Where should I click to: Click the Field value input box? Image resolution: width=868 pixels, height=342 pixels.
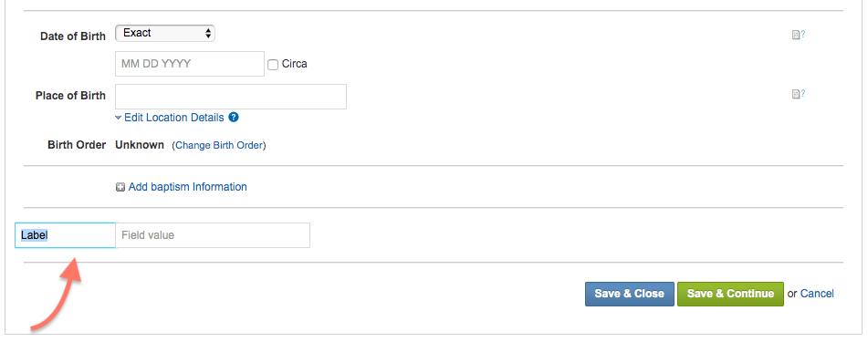[213, 235]
